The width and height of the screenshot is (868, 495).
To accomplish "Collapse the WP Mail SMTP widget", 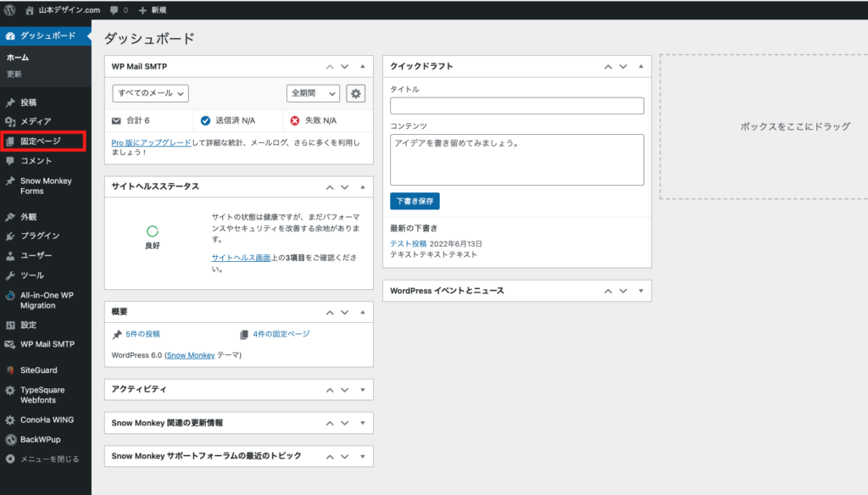I will coord(363,66).
